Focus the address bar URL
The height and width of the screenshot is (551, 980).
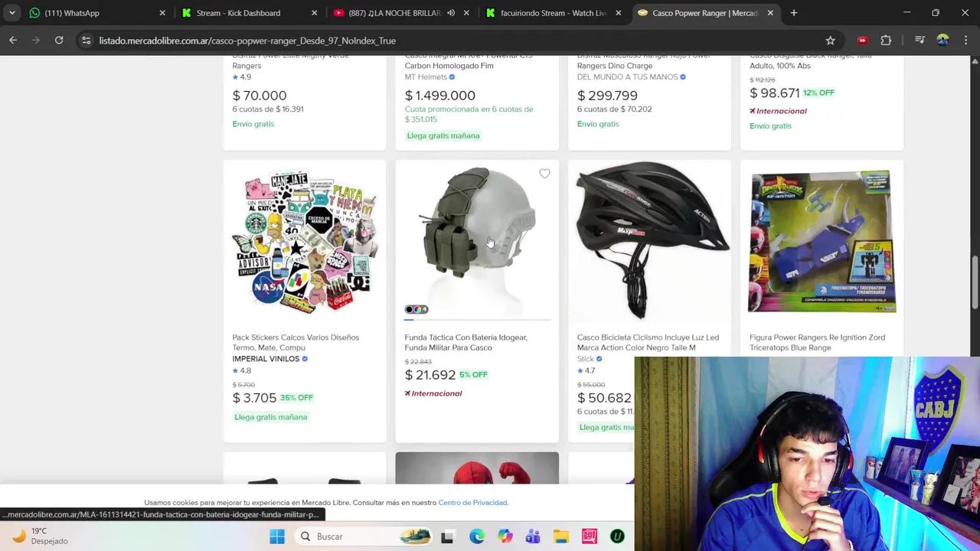[247, 41]
